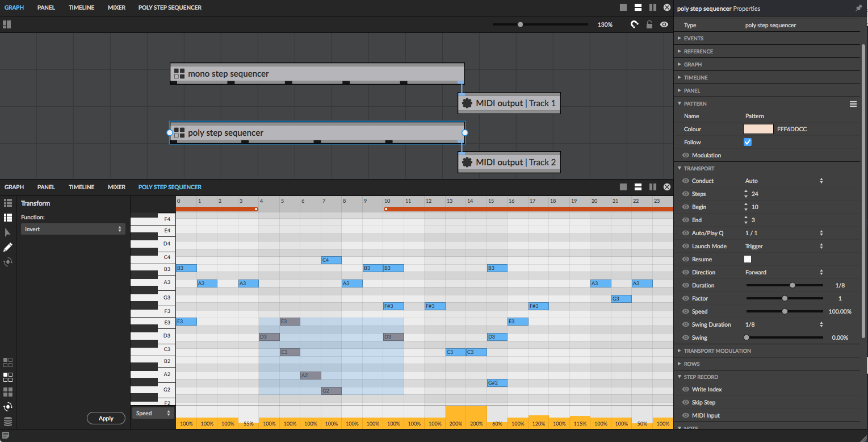Screen dimensions: 868x442
Task: Select the single-pane layout icon in upper pane
Action: 623,7
